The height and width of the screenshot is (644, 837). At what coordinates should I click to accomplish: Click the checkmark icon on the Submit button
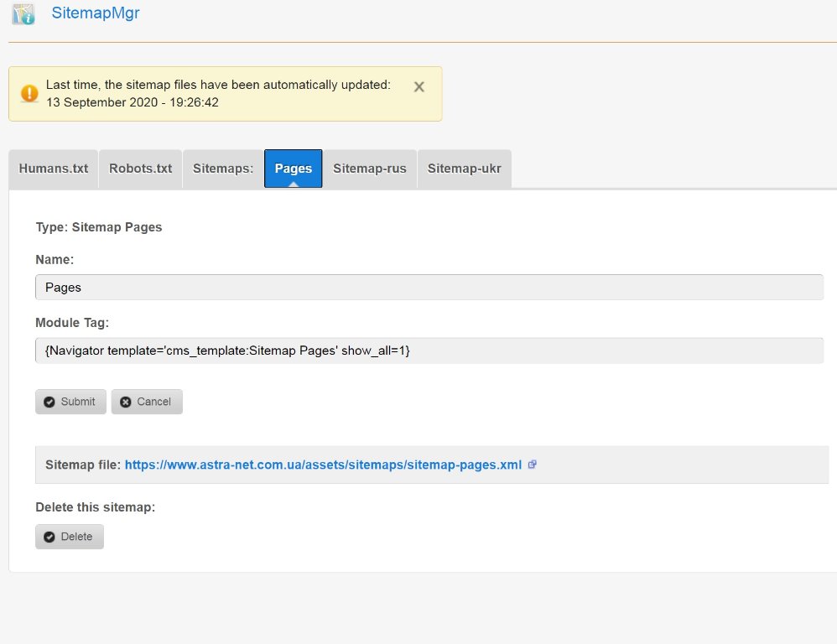click(x=49, y=402)
